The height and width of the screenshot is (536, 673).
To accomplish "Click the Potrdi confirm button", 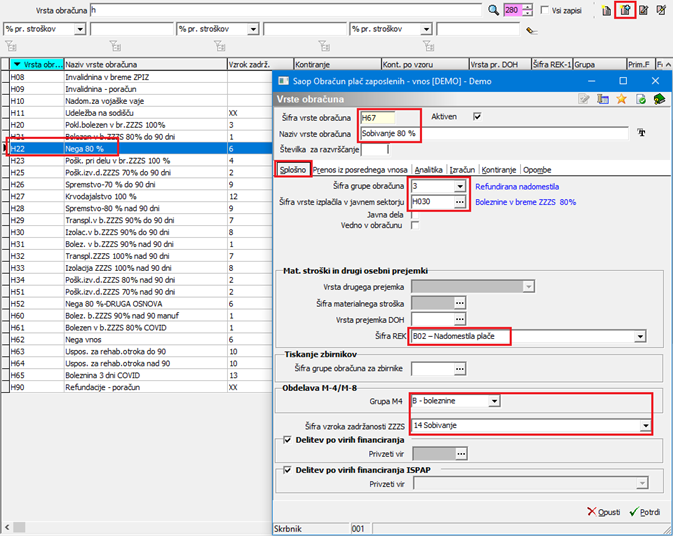I will click(645, 512).
